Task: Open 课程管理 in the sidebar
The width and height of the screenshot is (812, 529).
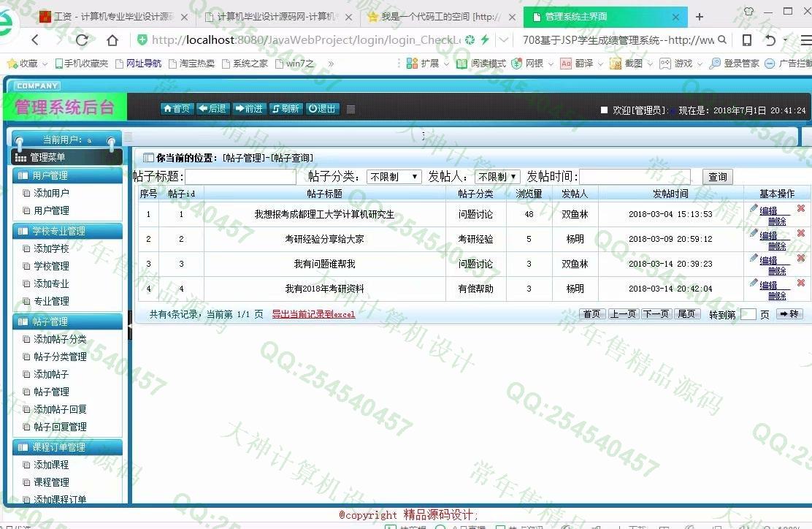Action: coord(51,482)
